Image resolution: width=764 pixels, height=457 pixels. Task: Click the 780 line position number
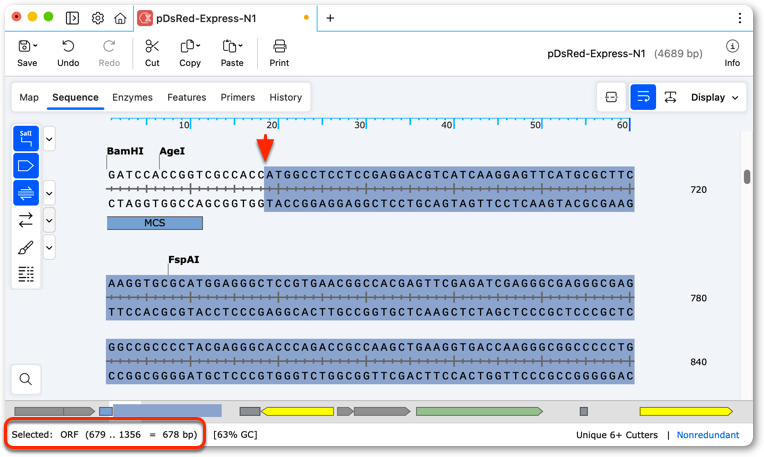coord(698,298)
